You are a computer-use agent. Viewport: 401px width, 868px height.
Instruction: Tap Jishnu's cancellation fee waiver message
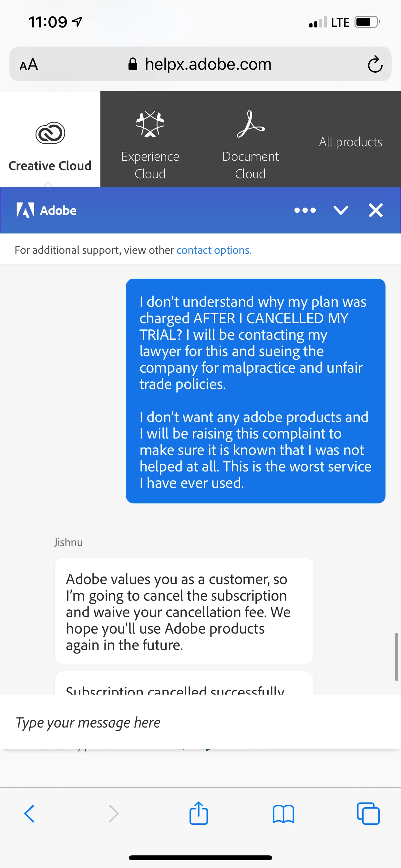tap(184, 611)
